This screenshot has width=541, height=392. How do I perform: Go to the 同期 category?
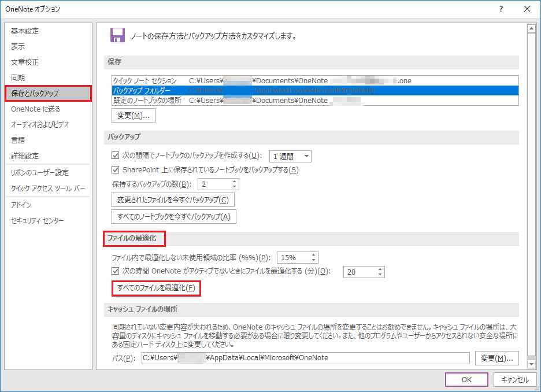[18, 77]
